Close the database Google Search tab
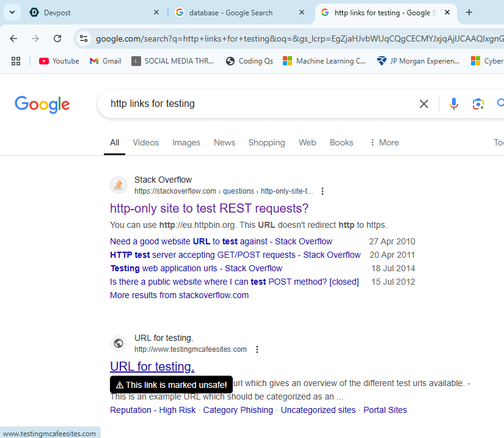The image size is (504, 438). (302, 13)
